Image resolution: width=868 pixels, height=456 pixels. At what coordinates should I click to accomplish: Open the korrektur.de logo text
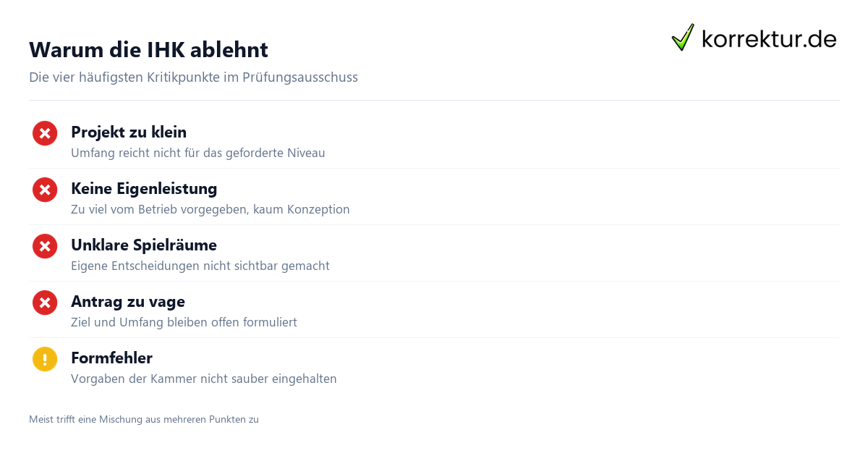[x=769, y=38]
